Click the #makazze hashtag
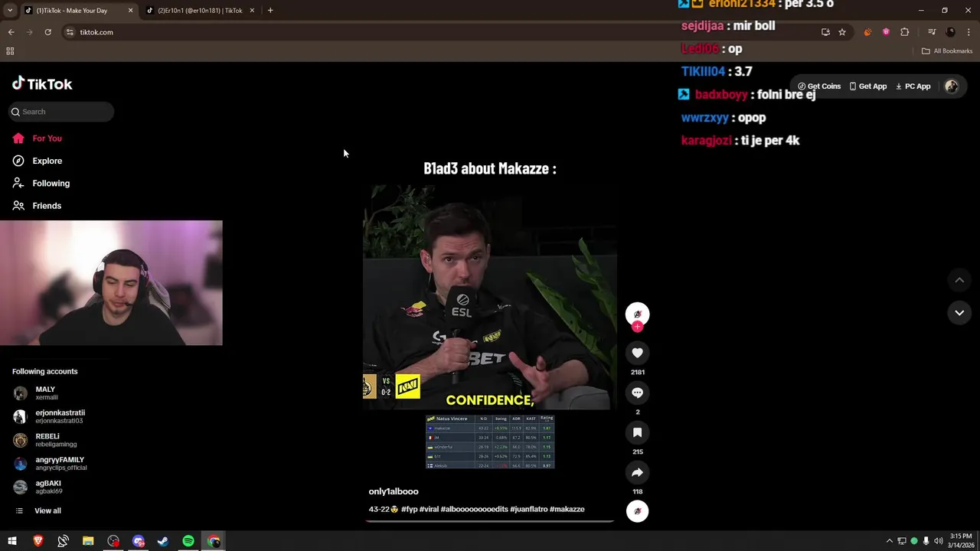 point(567,509)
